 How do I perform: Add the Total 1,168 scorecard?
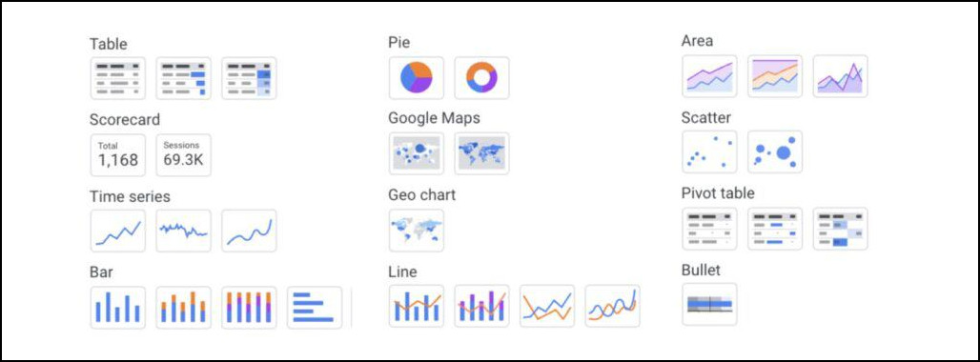tap(118, 154)
